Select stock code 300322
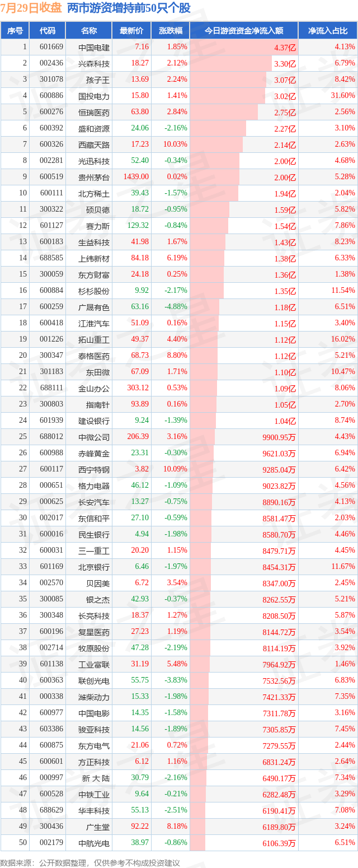The height and width of the screenshot is (868, 358). [51, 209]
